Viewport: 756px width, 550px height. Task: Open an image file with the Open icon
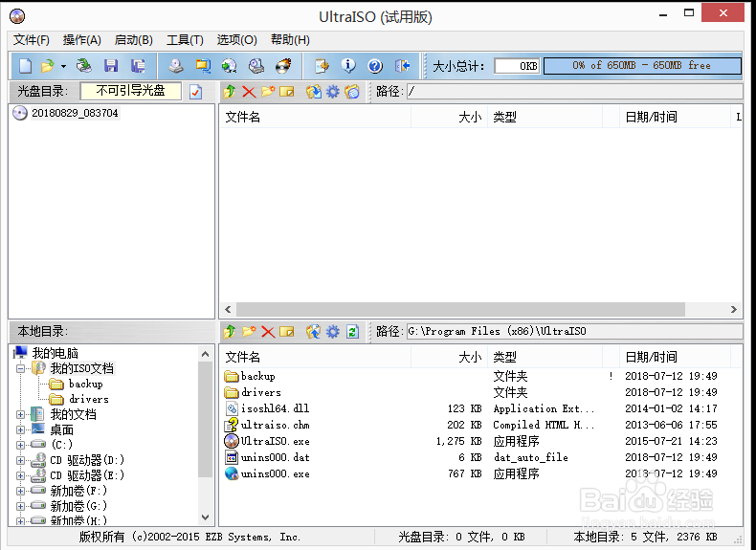48,66
